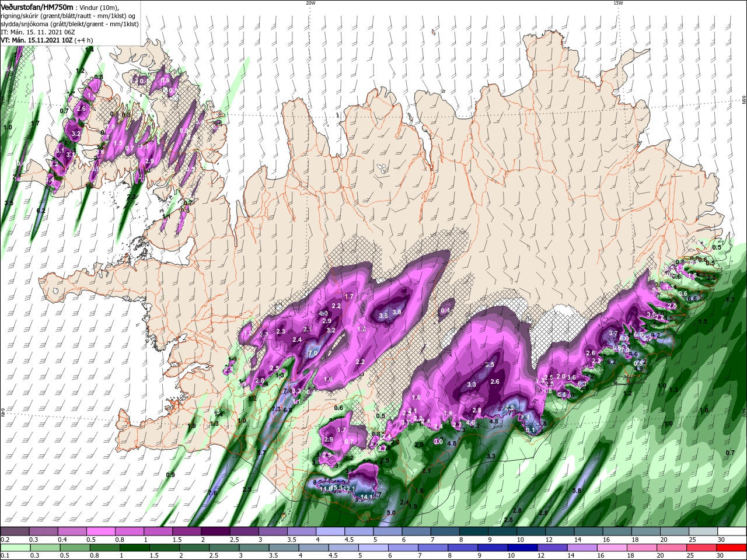
Task: Pick the dark navy swatch after rain label 10
Action: point(522,548)
